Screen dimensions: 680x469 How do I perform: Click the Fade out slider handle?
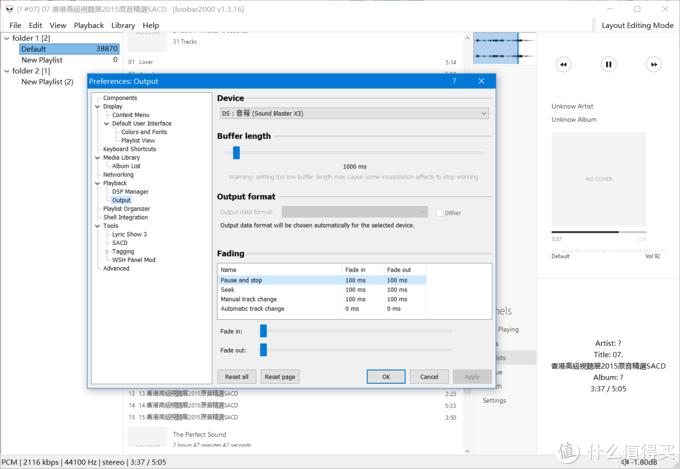pyautogui.click(x=263, y=349)
